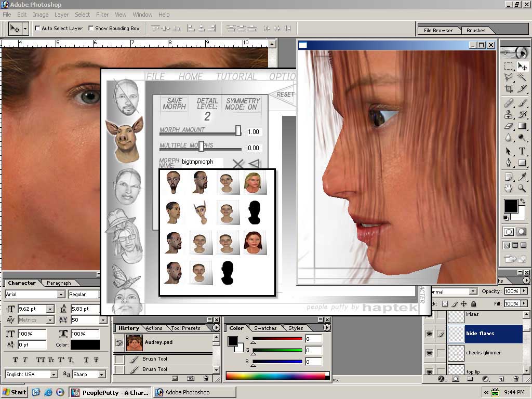Click the pig head icon in PeoplePutty
Viewport: 532px width, 399px height.
pyautogui.click(x=125, y=139)
